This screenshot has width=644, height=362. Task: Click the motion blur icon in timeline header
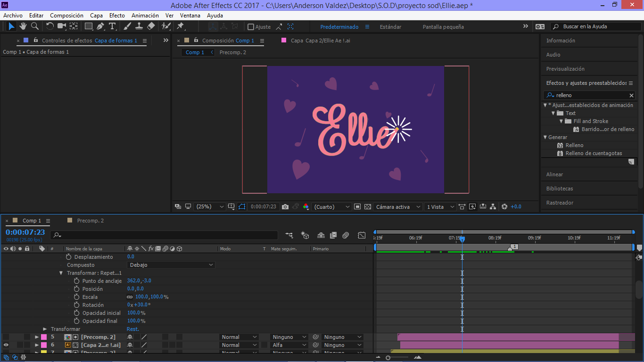point(346,235)
